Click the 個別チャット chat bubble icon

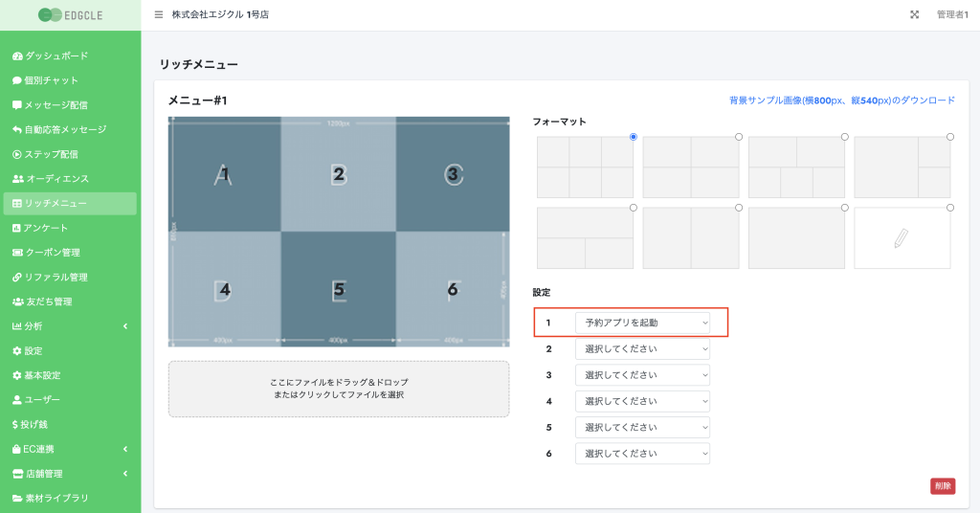click(17, 80)
